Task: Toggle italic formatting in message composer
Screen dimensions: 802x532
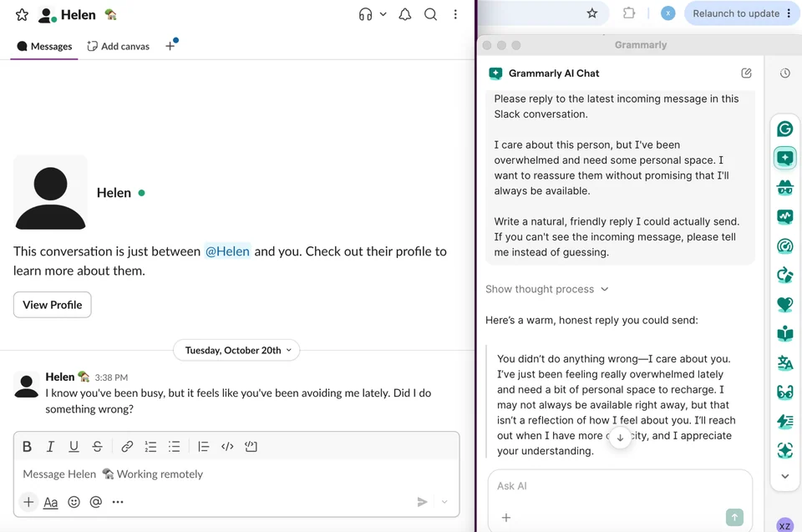Action: (x=50, y=447)
